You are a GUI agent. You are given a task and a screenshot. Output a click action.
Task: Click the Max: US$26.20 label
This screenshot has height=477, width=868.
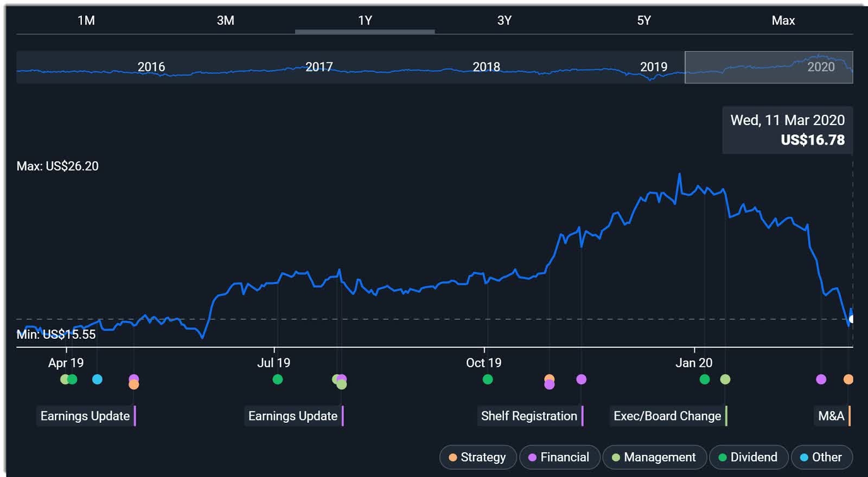(x=58, y=166)
